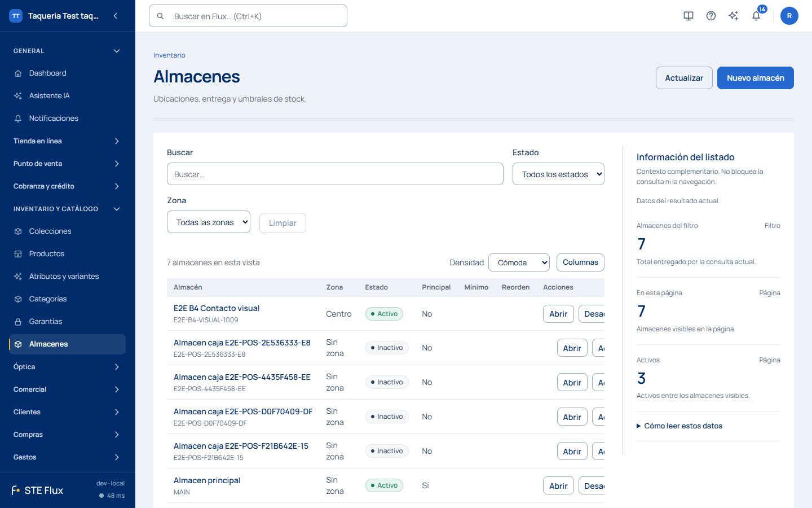This screenshot has height=508, width=812.
Task: Click the Columnas button
Action: tap(580, 262)
